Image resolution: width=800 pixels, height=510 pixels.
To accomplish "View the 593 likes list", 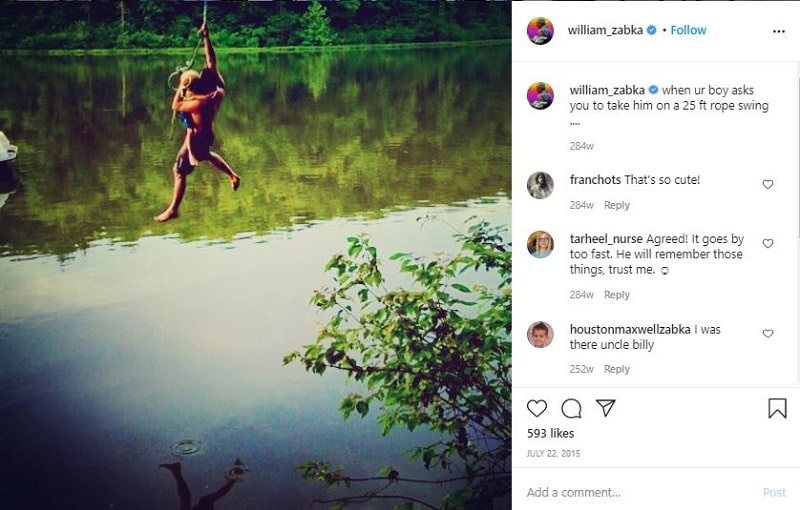I will click(x=551, y=434).
